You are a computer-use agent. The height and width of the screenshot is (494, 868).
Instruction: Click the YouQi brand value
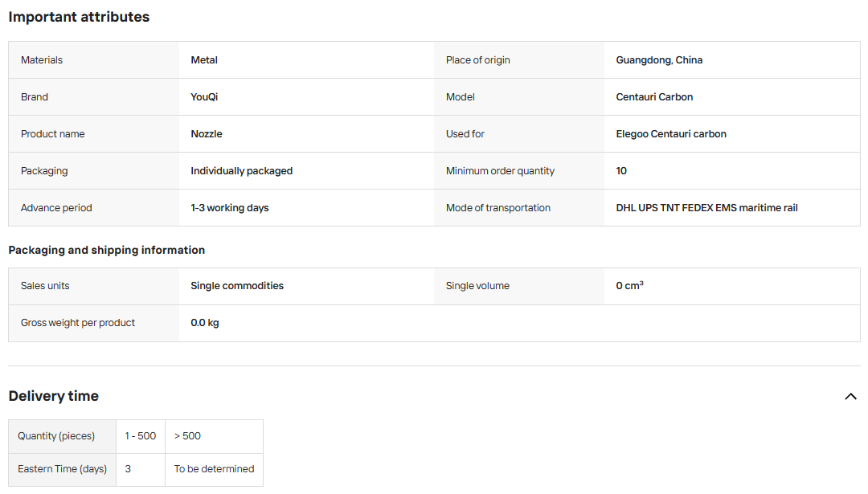[x=204, y=97]
